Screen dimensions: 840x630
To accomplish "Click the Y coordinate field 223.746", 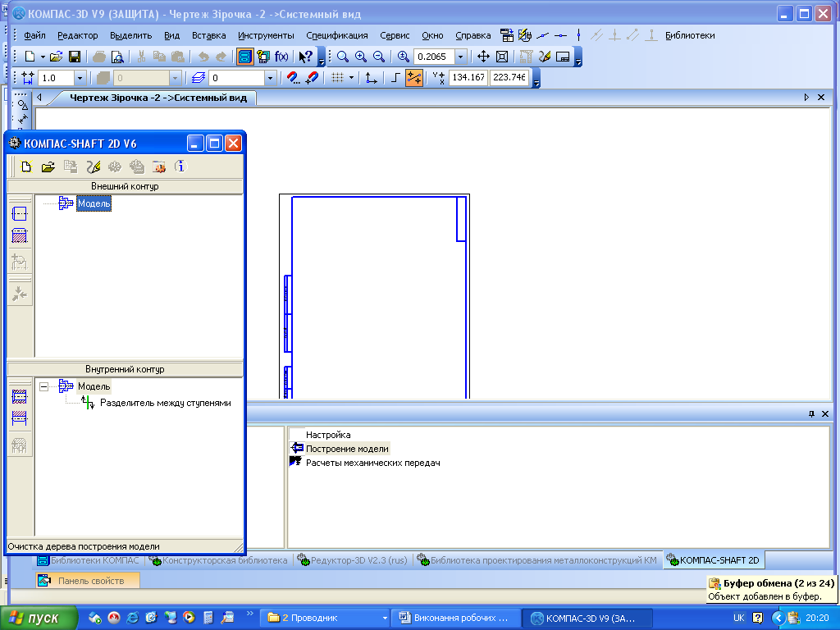I will pyautogui.click(x=509, y=78).
